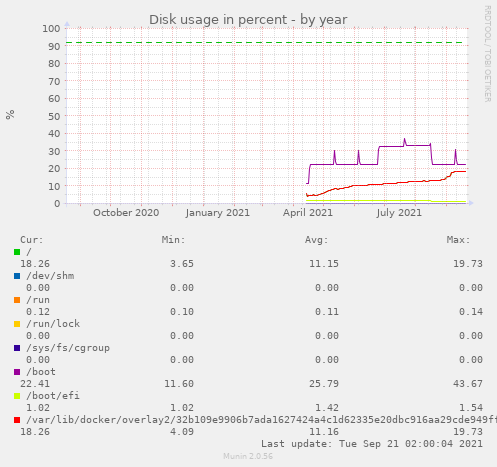Select the chart title 'Disk usage in percent - by year'
This screenshot has height=467, width=497.
248,20
